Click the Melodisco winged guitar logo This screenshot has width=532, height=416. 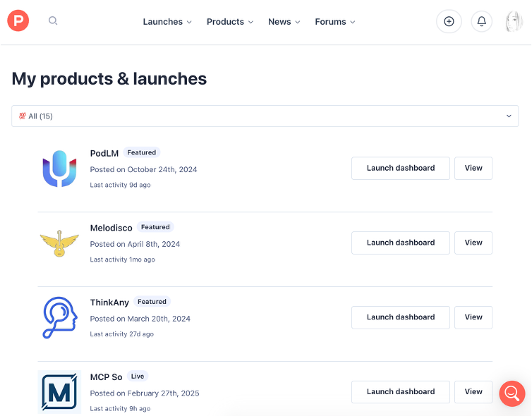[59, 243]
